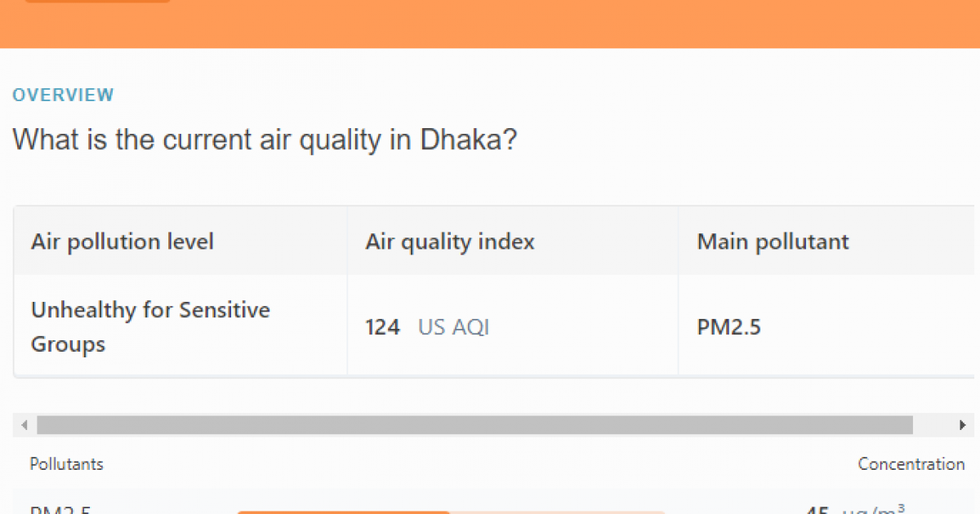Select the Main pollutant column header
Screen dimensions: 980x514
coord(772,241)
